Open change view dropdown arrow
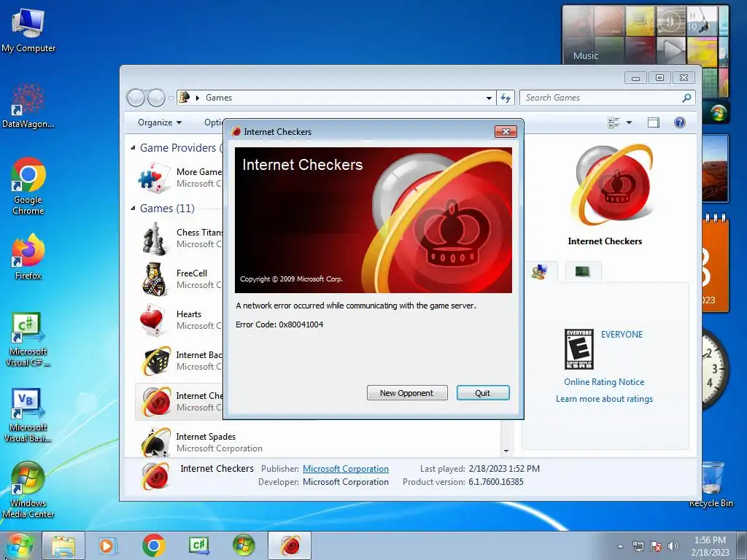Viewport: 747px width, 560px height. coord(629,122)
